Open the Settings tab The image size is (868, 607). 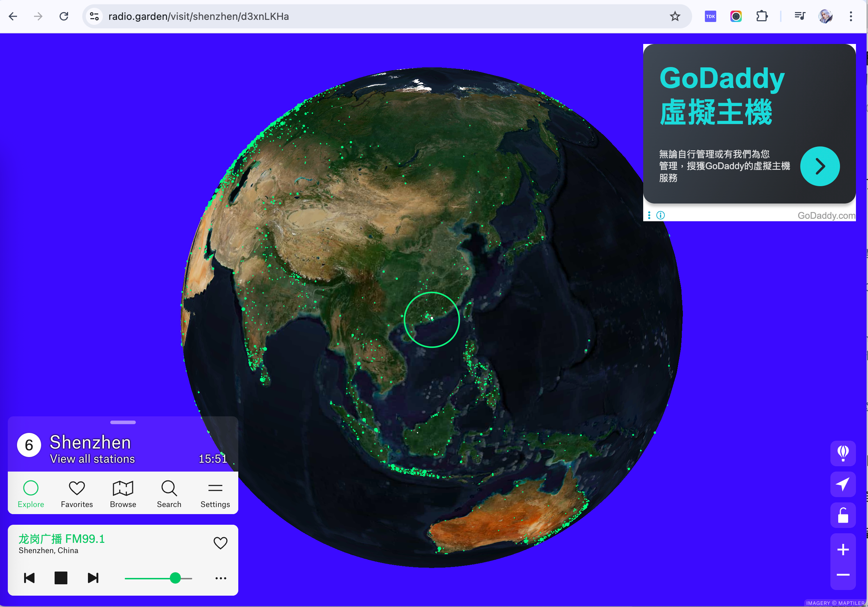coord(215,493)
